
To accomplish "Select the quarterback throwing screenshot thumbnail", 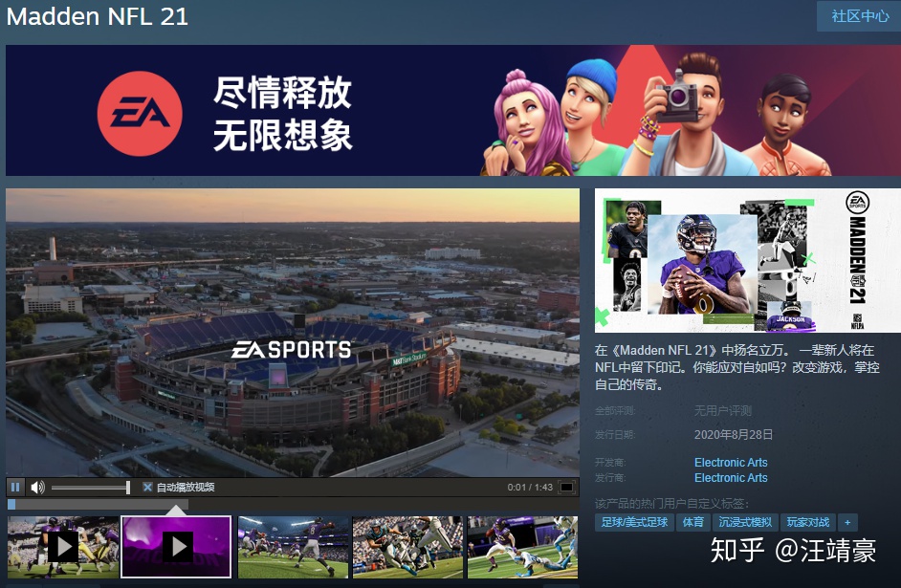I will tap(293, 547).
